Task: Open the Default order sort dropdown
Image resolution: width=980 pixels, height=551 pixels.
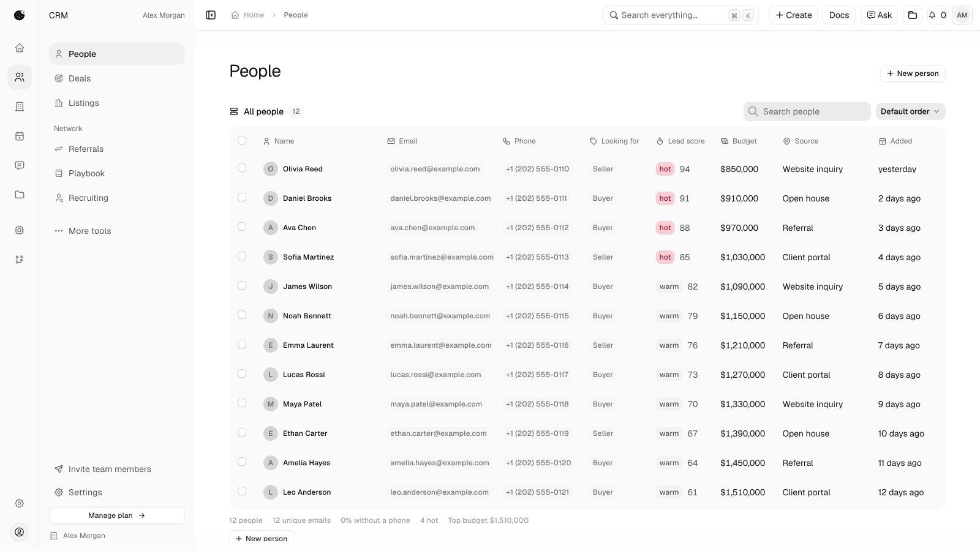Action: click(910, 111)
